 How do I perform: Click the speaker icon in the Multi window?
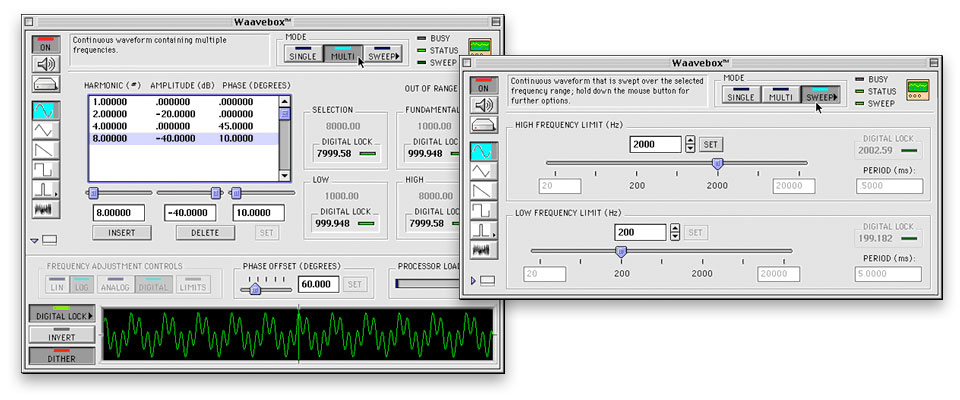[47, 64]
